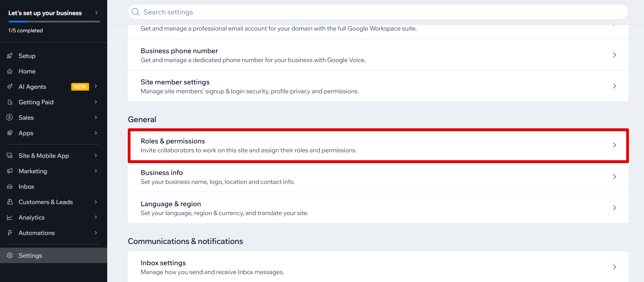Viewport: 644px width, 282px height.
Task: Click the Home house icon
Action: click(x=10, y=71)
